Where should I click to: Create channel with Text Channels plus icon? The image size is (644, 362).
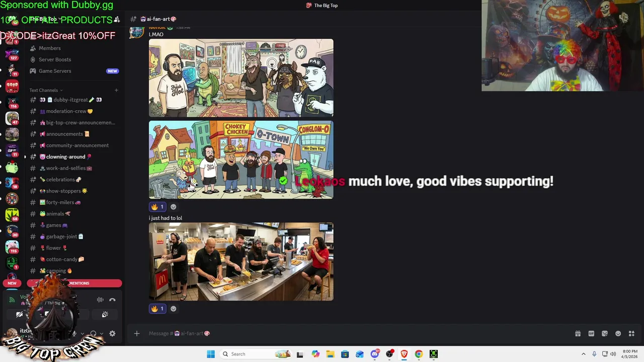[116, 90]
